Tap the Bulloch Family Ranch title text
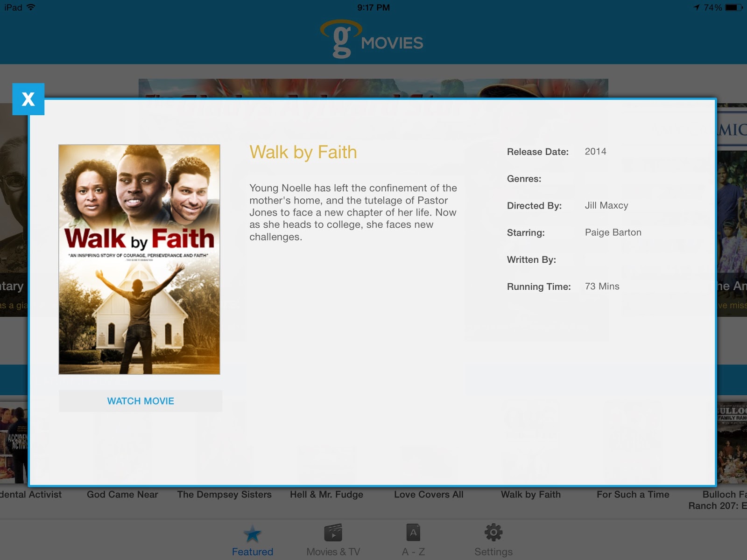Image resolution: width=747 pixels, height=560 pixels. (718, 500)
